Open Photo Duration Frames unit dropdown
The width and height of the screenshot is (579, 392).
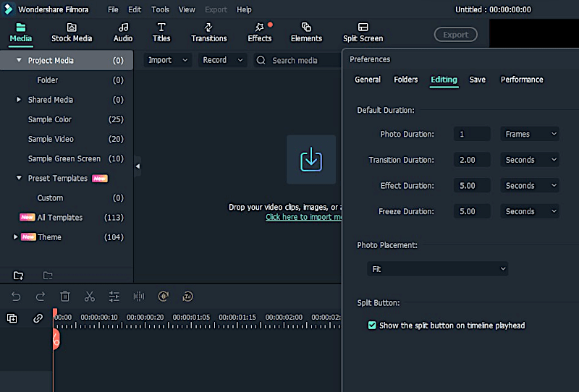coord(530,134)
